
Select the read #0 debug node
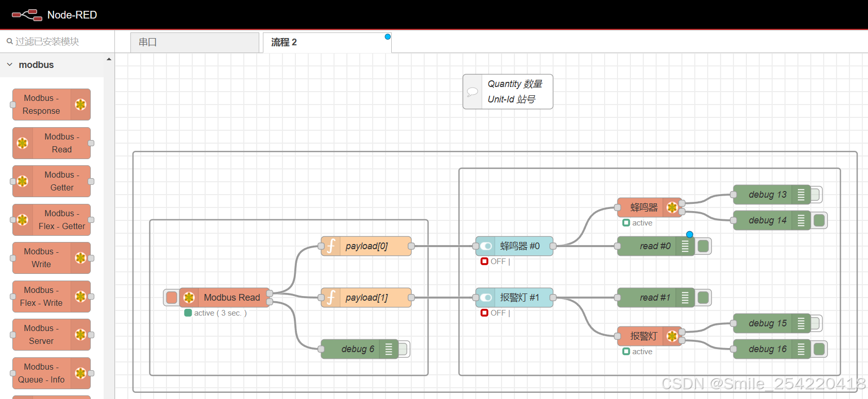pos(656,246)
